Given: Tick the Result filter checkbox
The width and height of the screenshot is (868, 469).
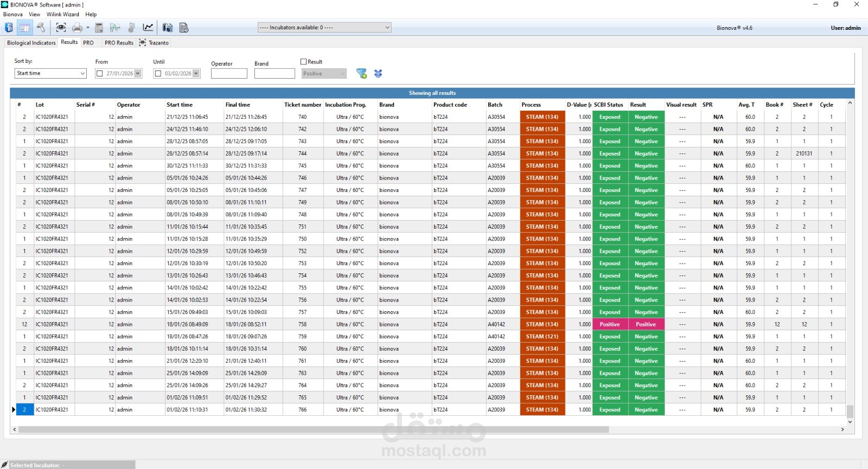Looking at the screenshot, I should 304,62.
